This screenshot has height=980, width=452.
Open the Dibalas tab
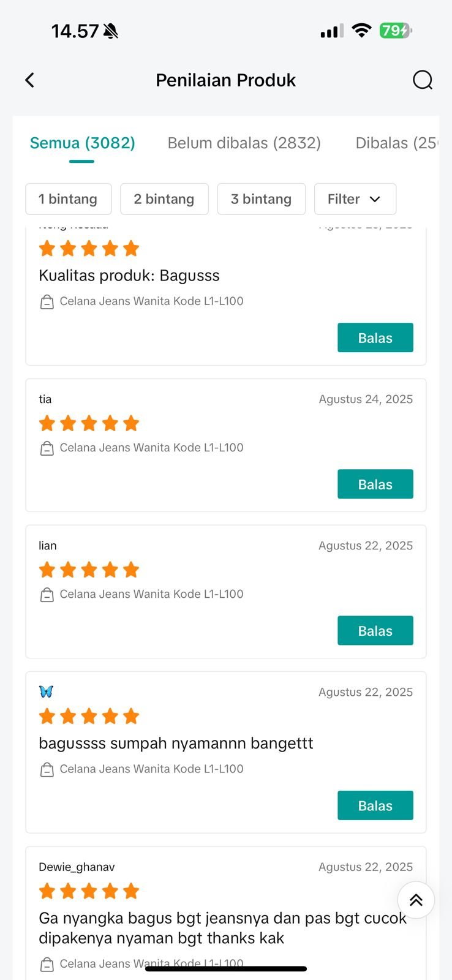coord(396,143)
